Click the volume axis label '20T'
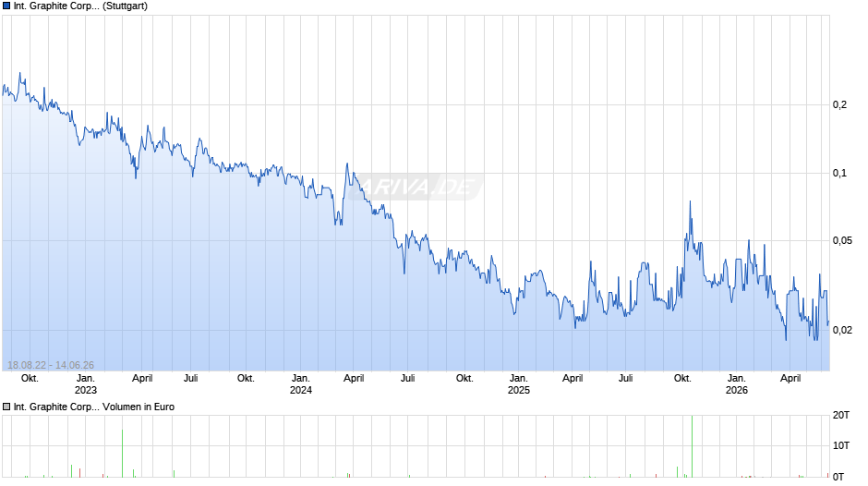This screenshot has height=486, width=868. click(841, 415)
